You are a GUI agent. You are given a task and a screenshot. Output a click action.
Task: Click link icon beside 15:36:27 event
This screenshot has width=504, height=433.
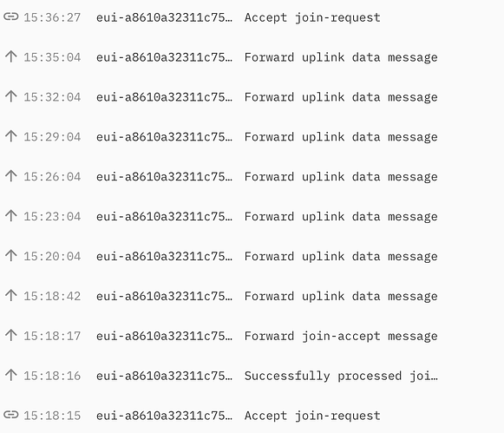coord(11,16)
